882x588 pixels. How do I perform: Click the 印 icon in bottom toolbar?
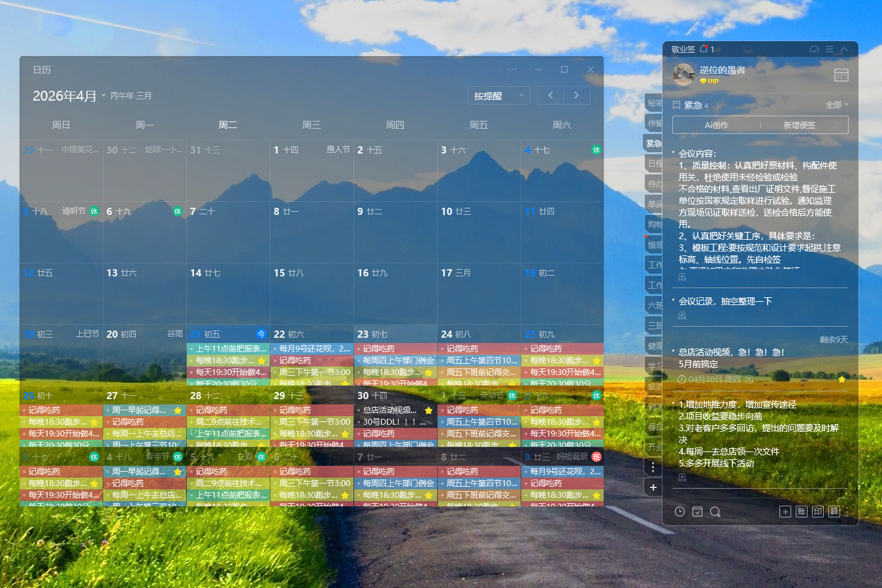coord(818,512)
